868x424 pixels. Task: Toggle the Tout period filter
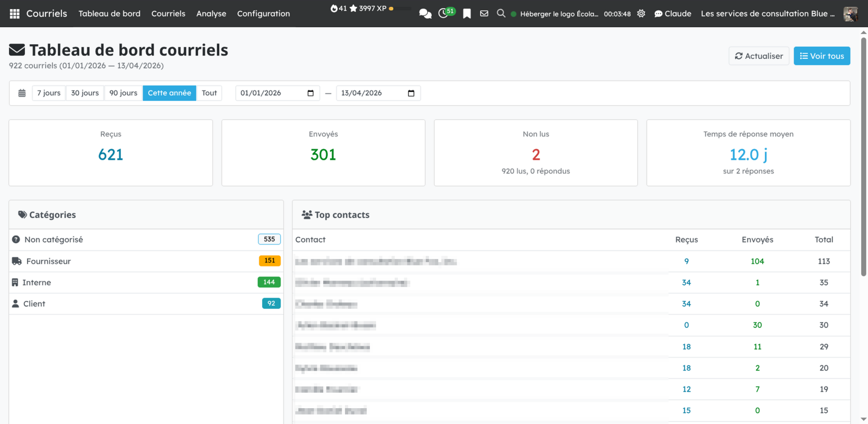point(209,93)
